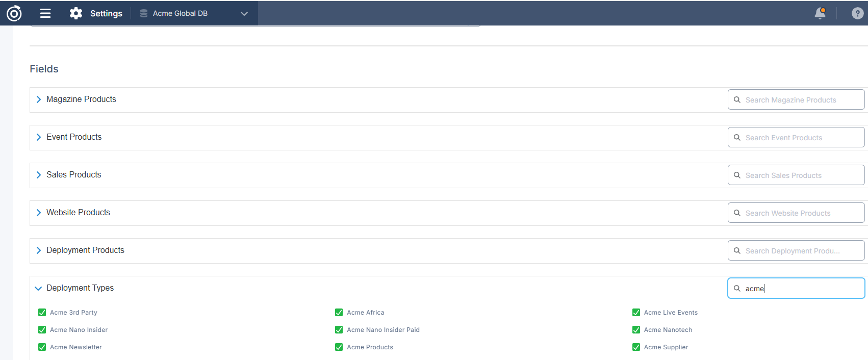Click magnifier icon in Magazine Products search
Screen dimensions: 868x360
click(737, 100)
